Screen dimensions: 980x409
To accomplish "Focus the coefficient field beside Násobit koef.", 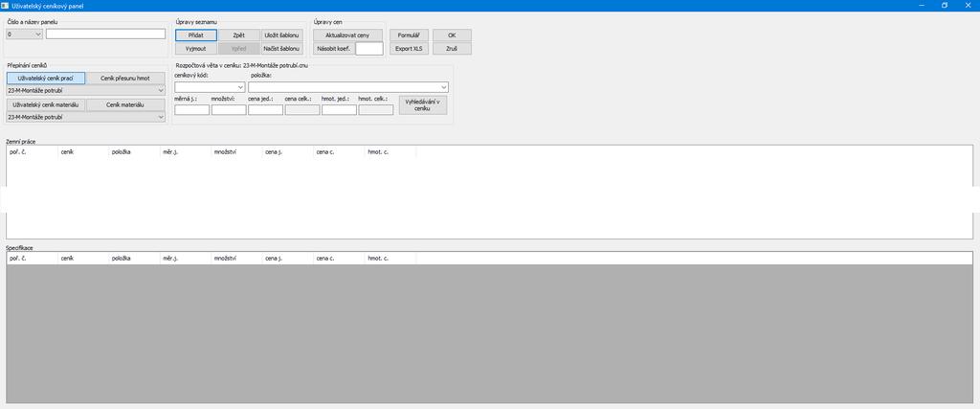I will pos(369,48).
